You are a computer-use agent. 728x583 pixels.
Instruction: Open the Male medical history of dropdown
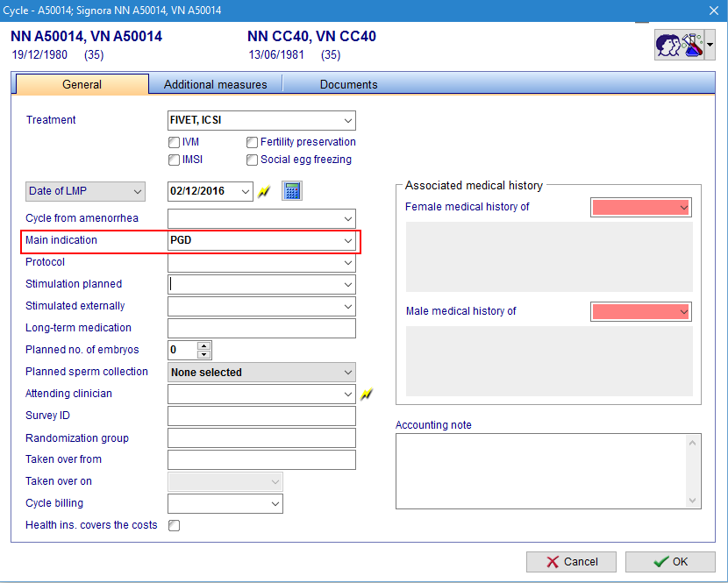[x=640, y=311]
